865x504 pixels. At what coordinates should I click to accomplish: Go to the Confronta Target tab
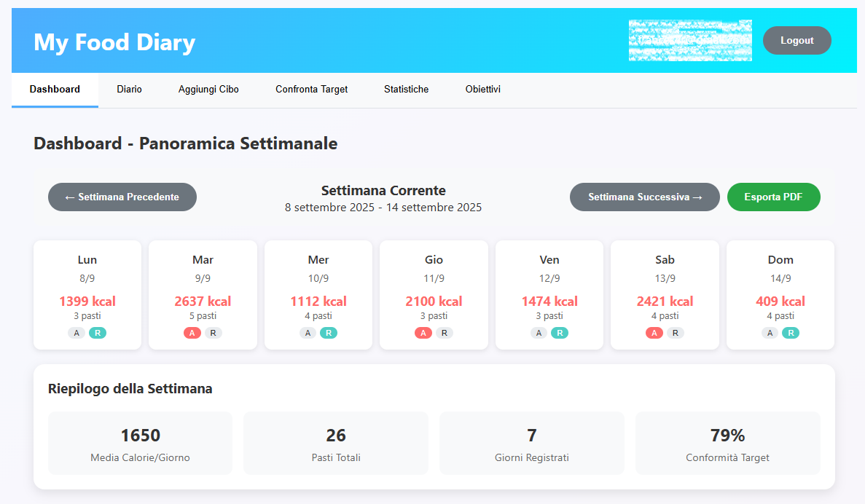[311, 90]
